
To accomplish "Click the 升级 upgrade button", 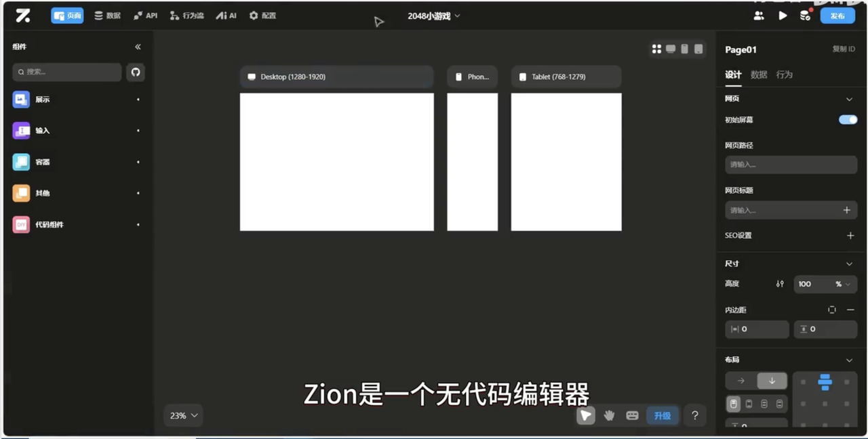I will point(663,415).
